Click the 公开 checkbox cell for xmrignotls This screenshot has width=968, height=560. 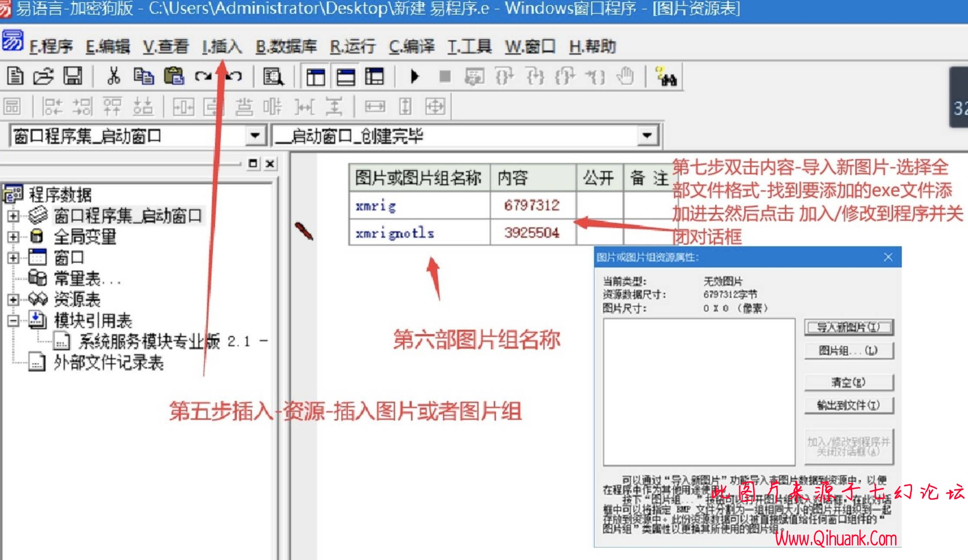pos(599,233)
